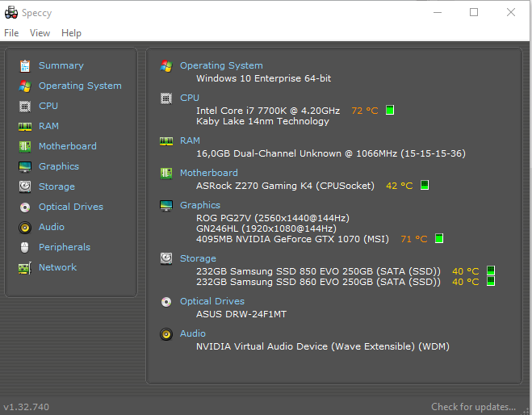
Task: Click the RAM heading link in summary
Action: coord(190,140)
